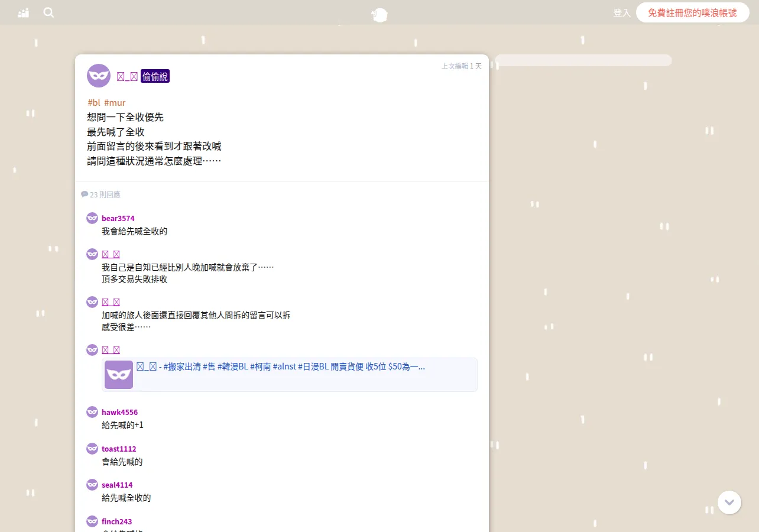This screenshot has width=759, height=532.
Task: Open the seal4114 user profile
Action: pos(117,485)
